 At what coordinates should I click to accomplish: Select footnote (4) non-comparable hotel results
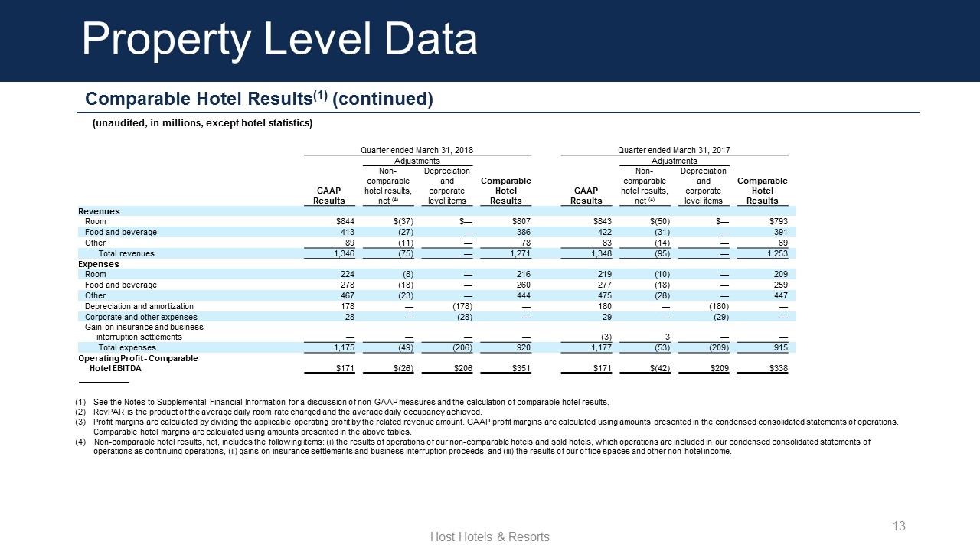(x=473, y=446)
